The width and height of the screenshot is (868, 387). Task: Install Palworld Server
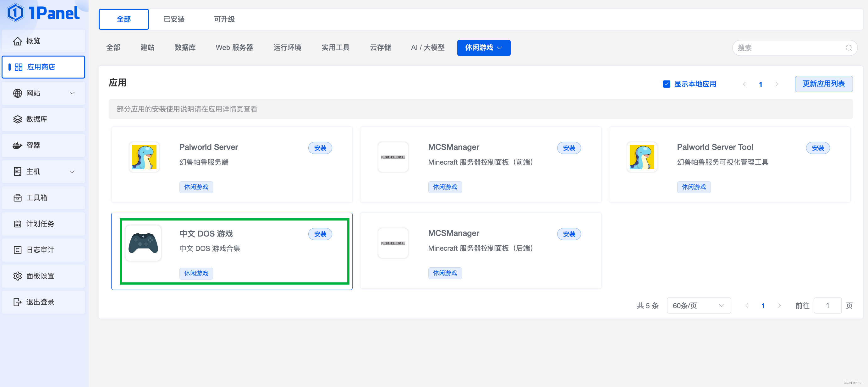320,148
